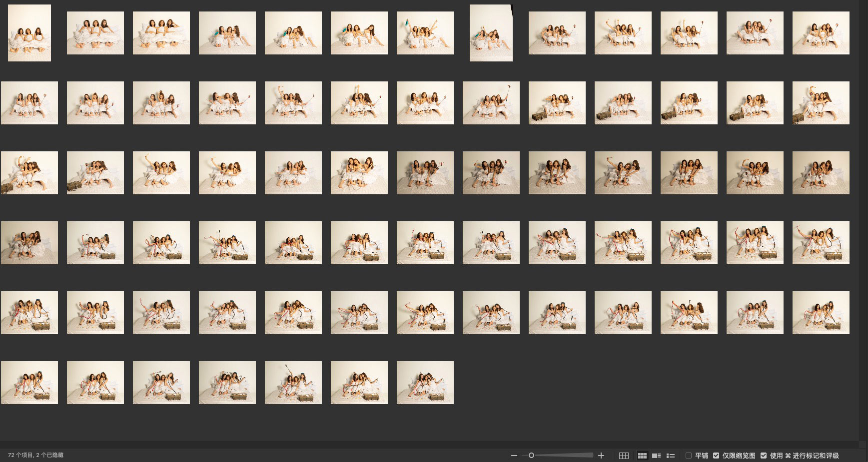Switch to list view mode icon
Image resolution: width=868 pixels, height=462 pixels.
point(671,456)
